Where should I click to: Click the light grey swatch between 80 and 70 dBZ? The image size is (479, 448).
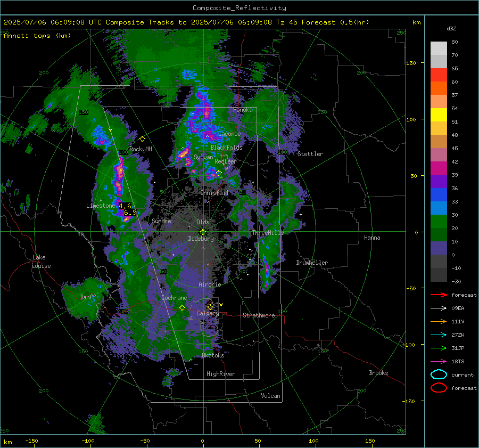coord(439,48)
